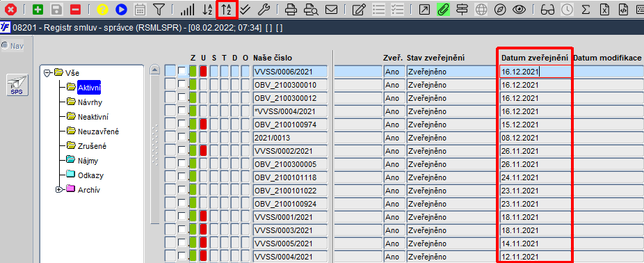Click the scroll up arrow of list

click(155, 70)
